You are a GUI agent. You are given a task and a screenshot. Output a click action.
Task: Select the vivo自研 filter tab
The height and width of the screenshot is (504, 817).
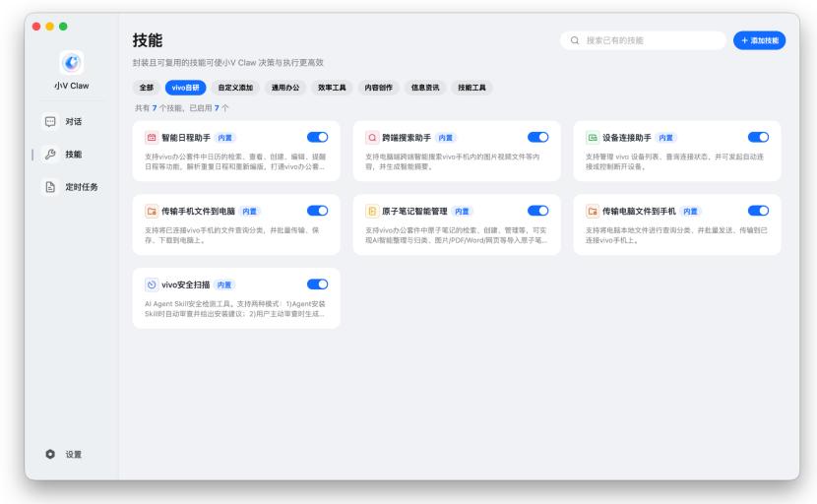coord(185,88)
